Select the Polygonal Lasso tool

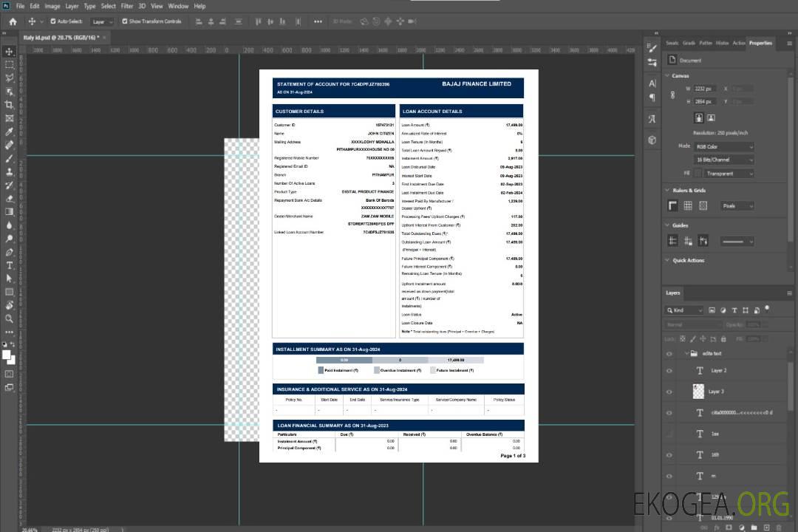9,78
